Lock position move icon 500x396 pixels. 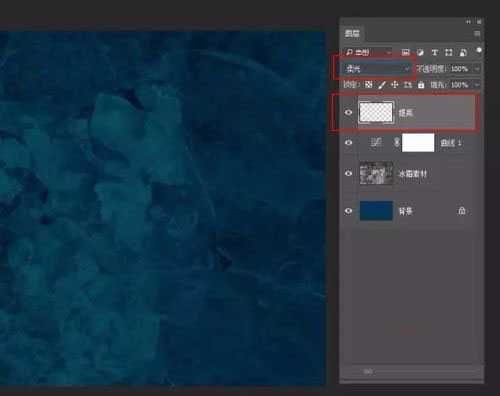point(395,85)
